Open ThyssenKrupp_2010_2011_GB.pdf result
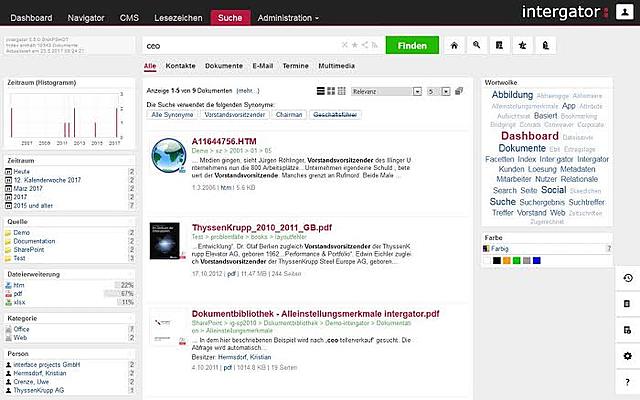Image resolution: width=640 pixels, height=400 pixels. pyautogui.click(x=262, y=228)
